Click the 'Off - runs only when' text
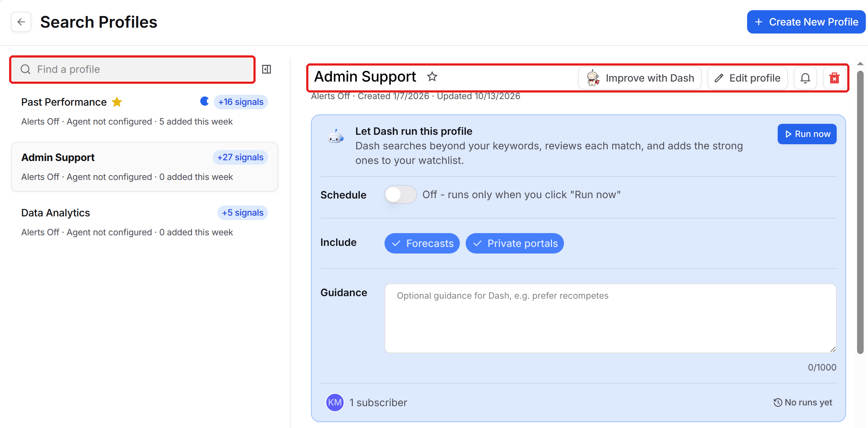 pyautogui.click(x=521, y=195)
